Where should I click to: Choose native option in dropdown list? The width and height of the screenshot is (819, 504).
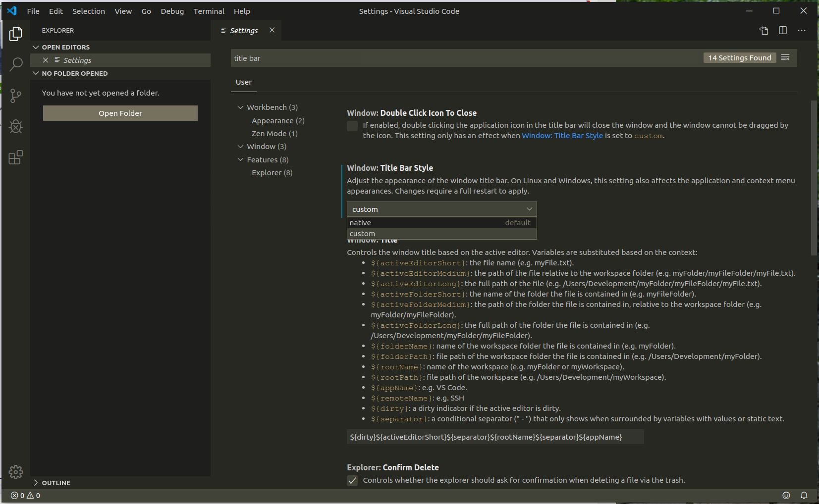tap(442, 223)
